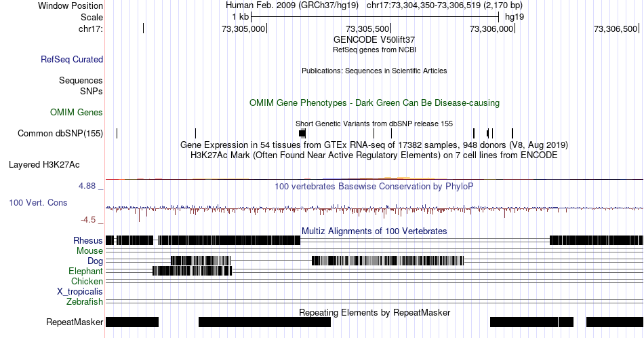
Task: Click the Layered H3K27Ac track label
Action: 44,164
